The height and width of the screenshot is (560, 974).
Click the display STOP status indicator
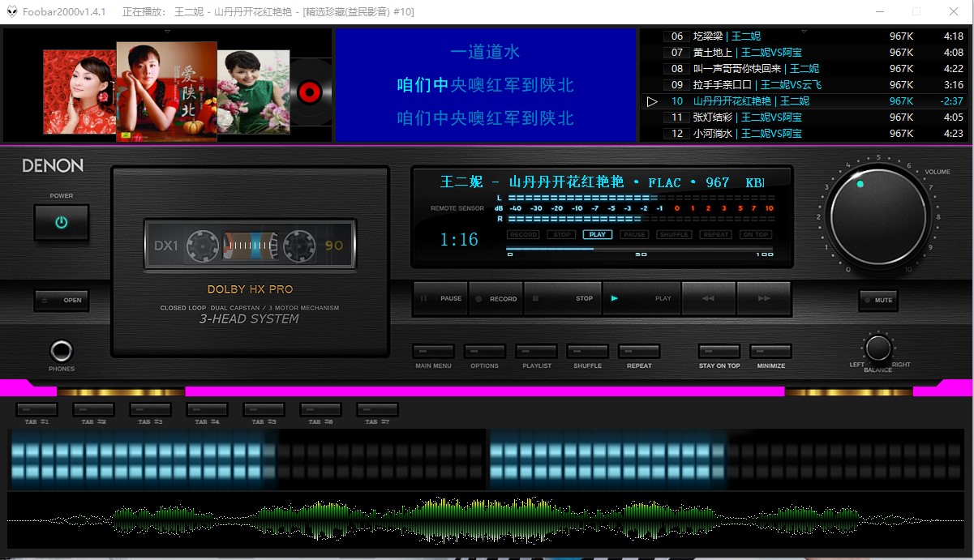pos(560,234)
